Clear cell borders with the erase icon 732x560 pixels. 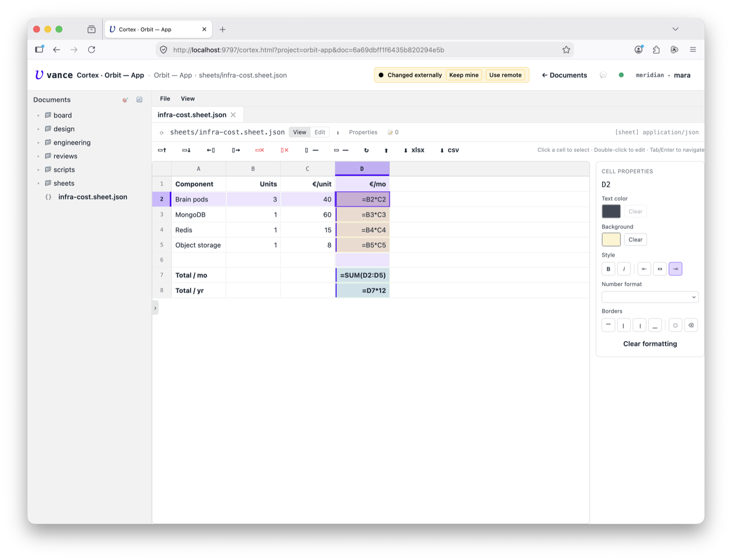691,325
